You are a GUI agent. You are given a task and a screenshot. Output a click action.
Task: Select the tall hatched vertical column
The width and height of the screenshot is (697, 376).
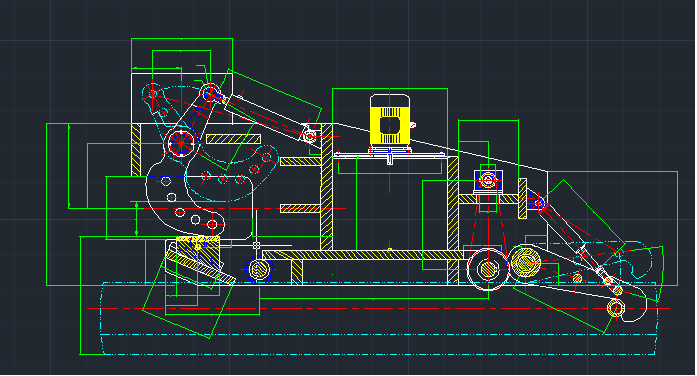[x=327, y=187]
